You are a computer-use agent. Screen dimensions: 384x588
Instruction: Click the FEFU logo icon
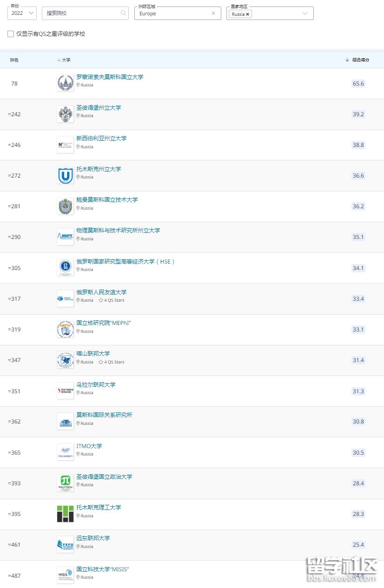[x=65, y=545]
